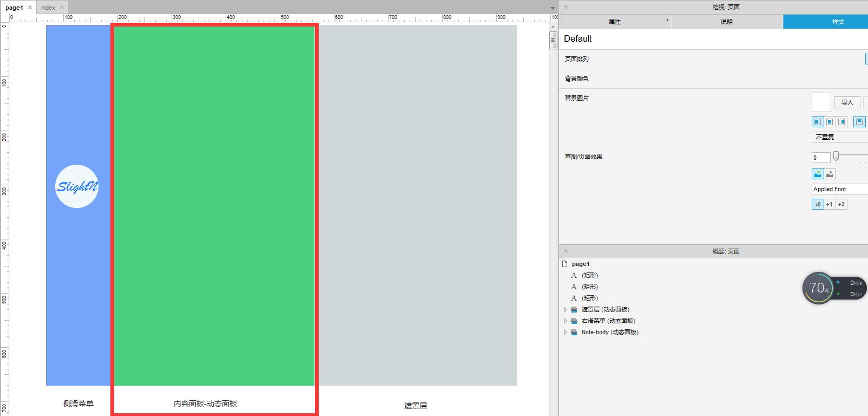Expand the 右滑菜单 dynamic panel node
868x416 pixels.
pos(565,321)
